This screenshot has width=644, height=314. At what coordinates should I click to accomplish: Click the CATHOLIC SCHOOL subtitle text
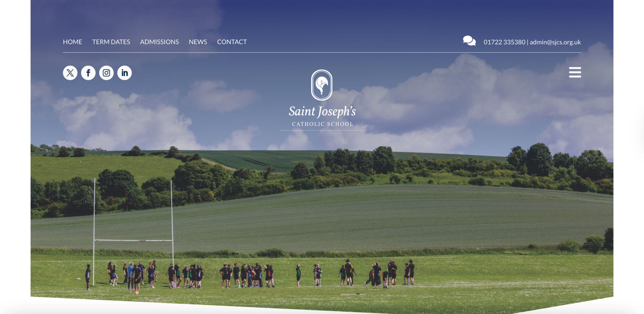(x=322, y=124)
